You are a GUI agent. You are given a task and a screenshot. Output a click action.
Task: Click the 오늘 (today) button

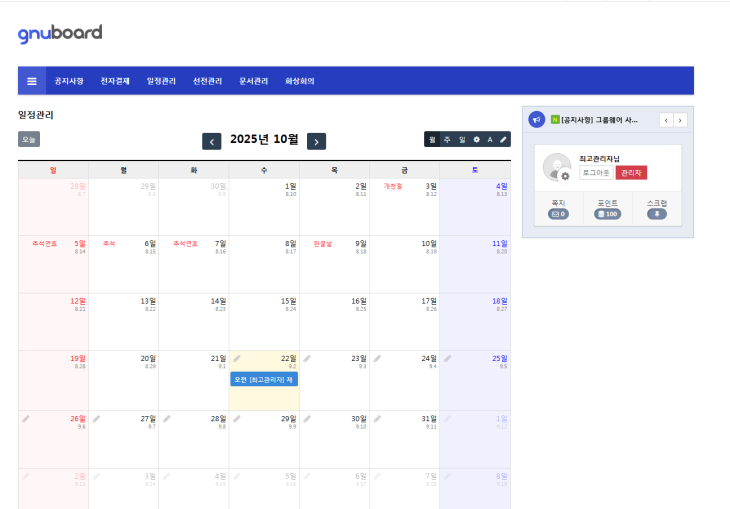pos(29,139)
